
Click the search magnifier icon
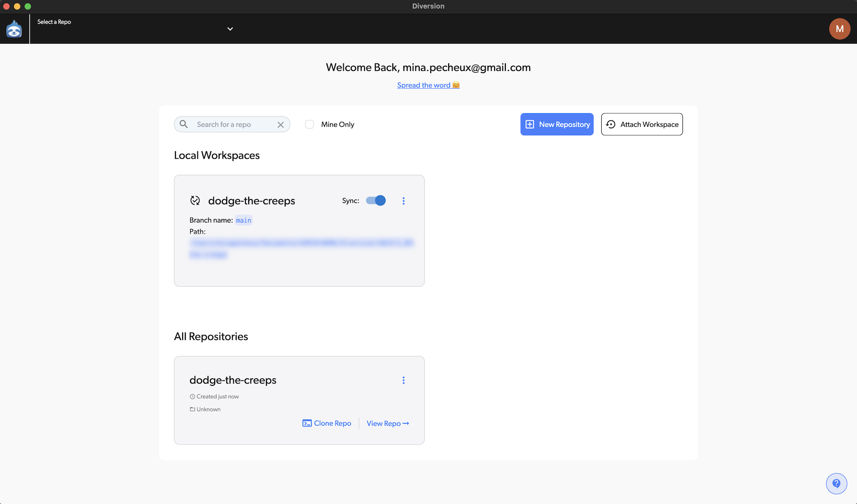click(x=183, y=124)
